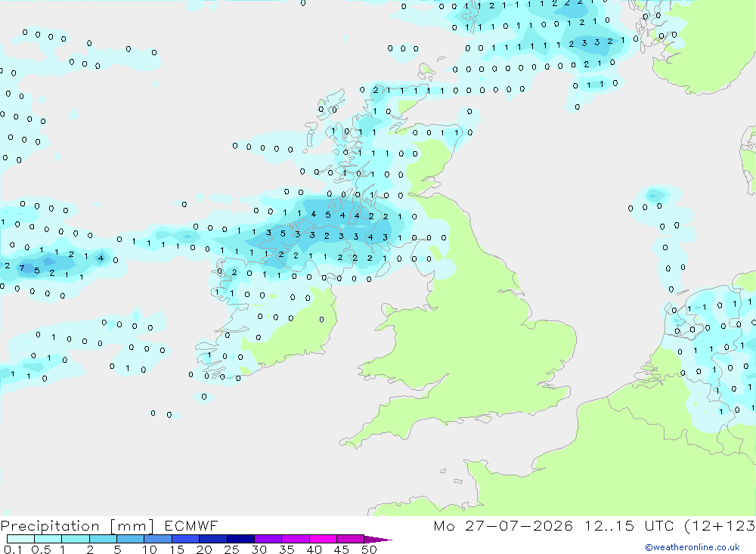Click the legend tick label '40'
This screenshot has height=554, width=756.
click(x=314, y=549)
